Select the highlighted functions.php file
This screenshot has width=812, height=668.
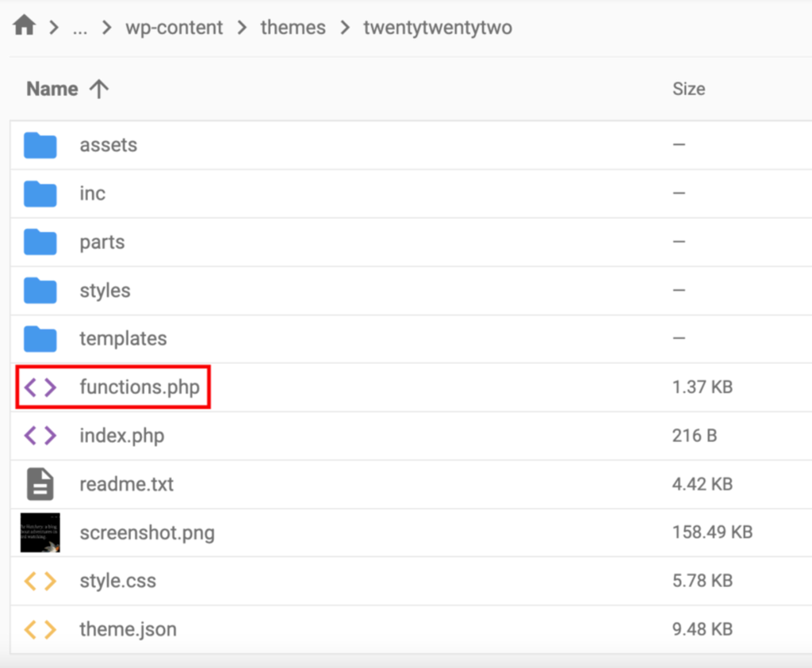140,387
